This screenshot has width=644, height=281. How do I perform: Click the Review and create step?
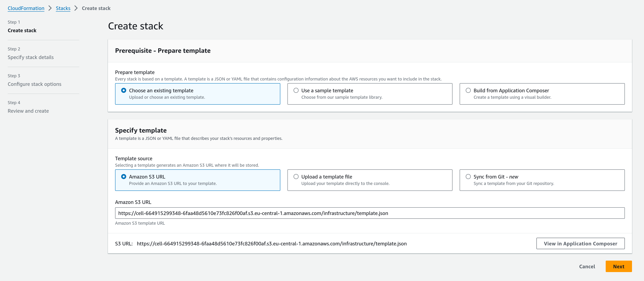(x=28, y=110)
